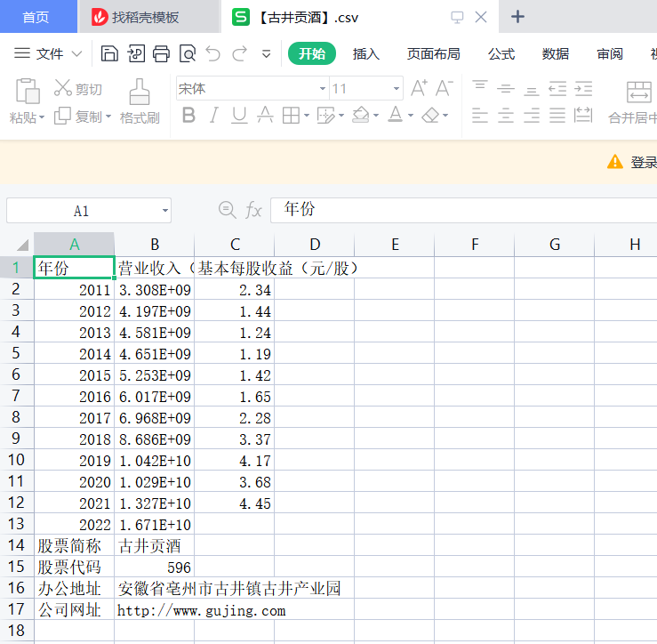This screenshot has height=644, width=657.
Task: Click the 开始 ribbon button
Action: (x=312, y=53)
